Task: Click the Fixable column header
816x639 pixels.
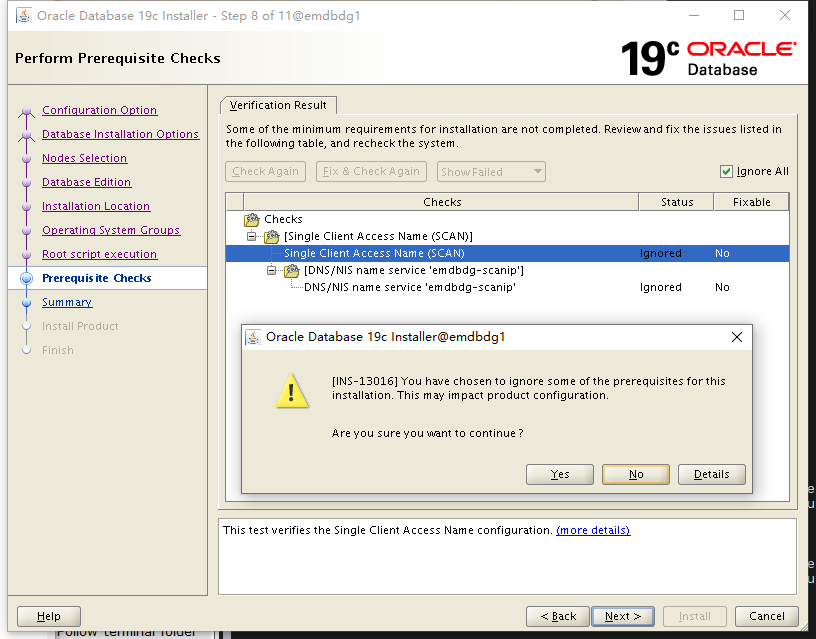Action: coord(751,202)
